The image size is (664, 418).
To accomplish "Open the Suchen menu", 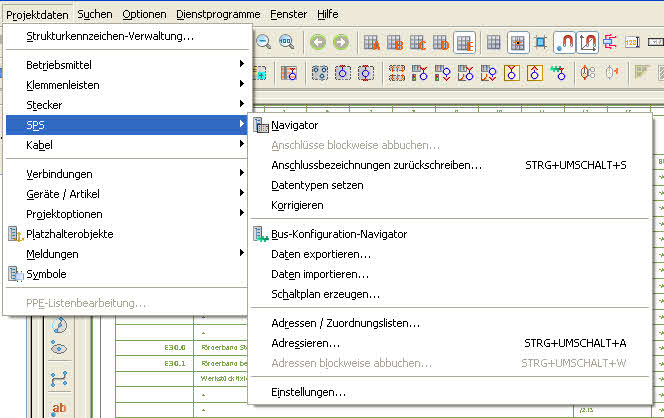I will click(95, 14).
